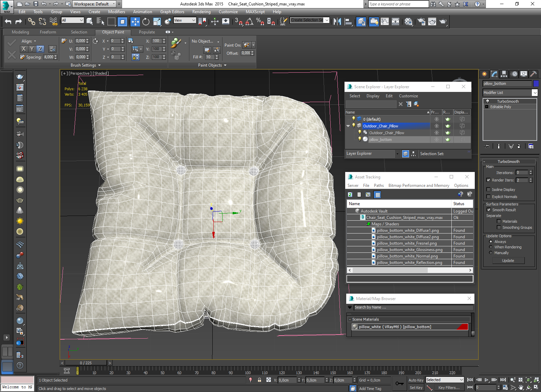This screenshot has width=541, height=392.
Task: Click the 0 / 225 time slider
Action: pyautogui.click(x=86, y=363)
